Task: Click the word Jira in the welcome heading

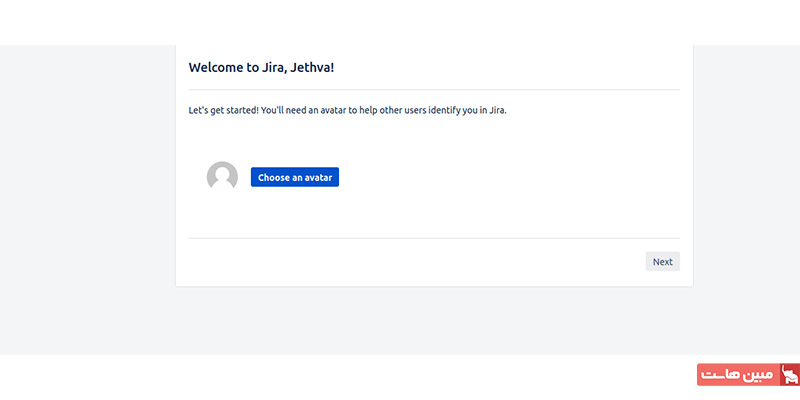Action: 274,67
